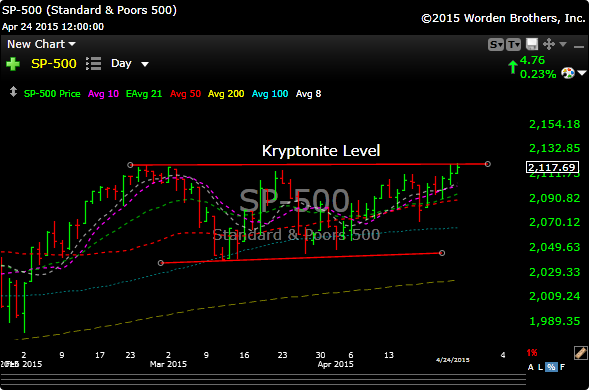Viewport: 589px width, 390px height.
Task: Select the left endpoint of upper trendline
Action: [130, 165]
